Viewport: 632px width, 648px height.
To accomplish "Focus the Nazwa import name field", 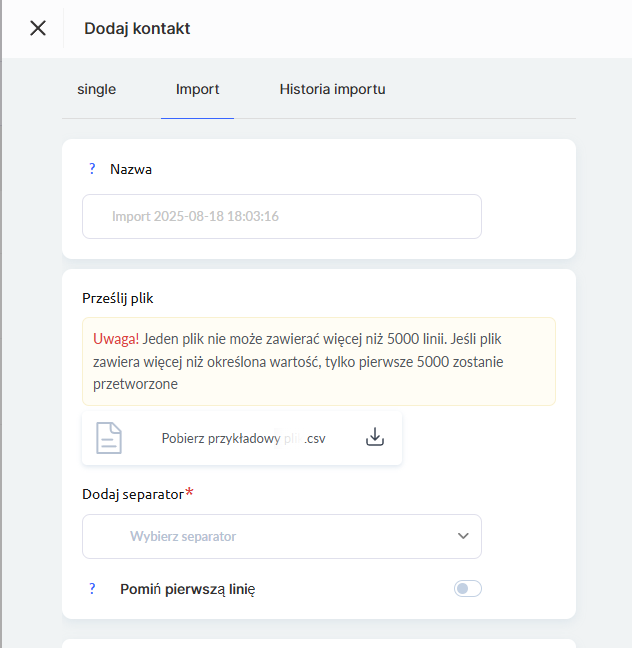I will 281,216.
